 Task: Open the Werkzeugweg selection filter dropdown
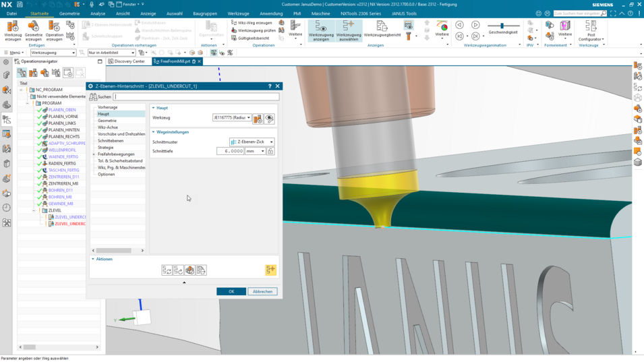click(53, 53)
